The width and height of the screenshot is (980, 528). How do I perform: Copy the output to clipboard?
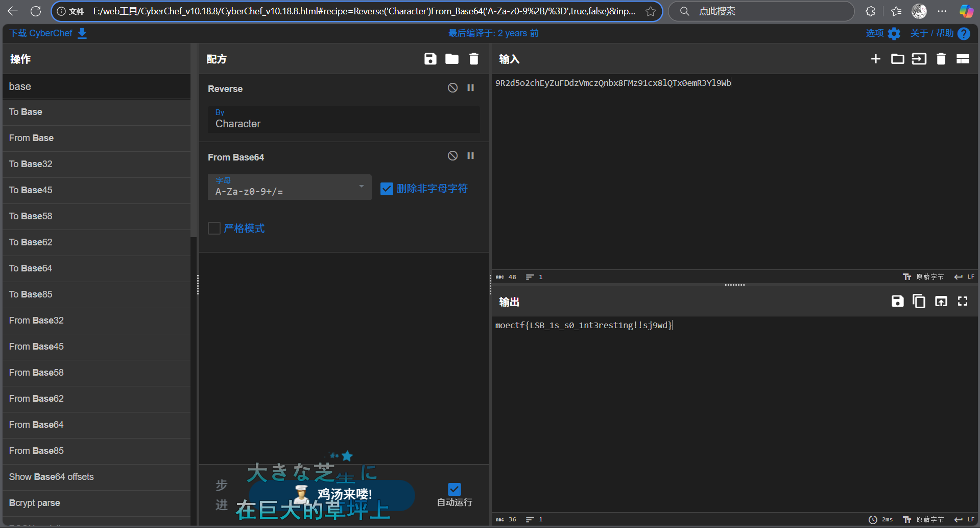[919, 301]
